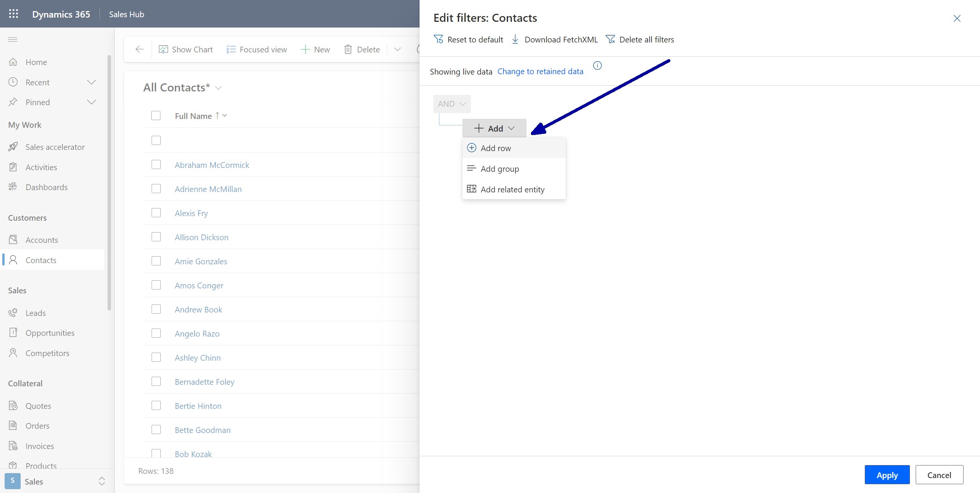Select checkbox for Alexis Fry

tap(156, 213)
